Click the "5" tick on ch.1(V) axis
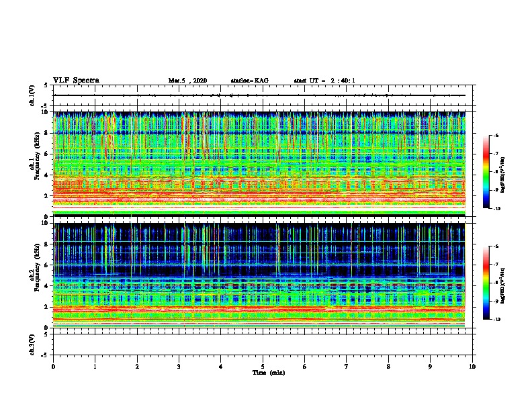This screenshot has height=411, width=532. click(46, 85)
